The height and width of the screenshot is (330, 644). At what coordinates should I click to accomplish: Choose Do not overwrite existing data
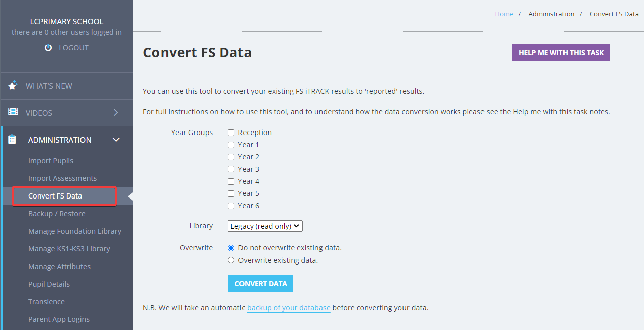coord(231,248)
